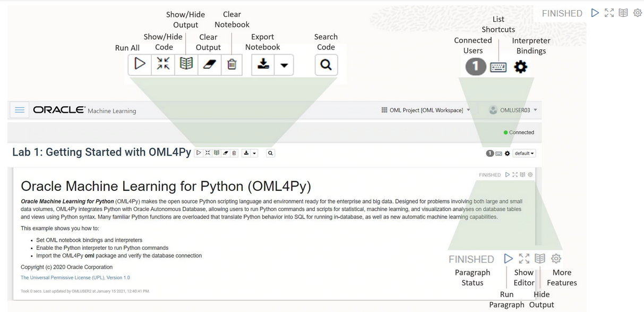Click Clear Output eraser icon beside notebook title

pos(225,153)
